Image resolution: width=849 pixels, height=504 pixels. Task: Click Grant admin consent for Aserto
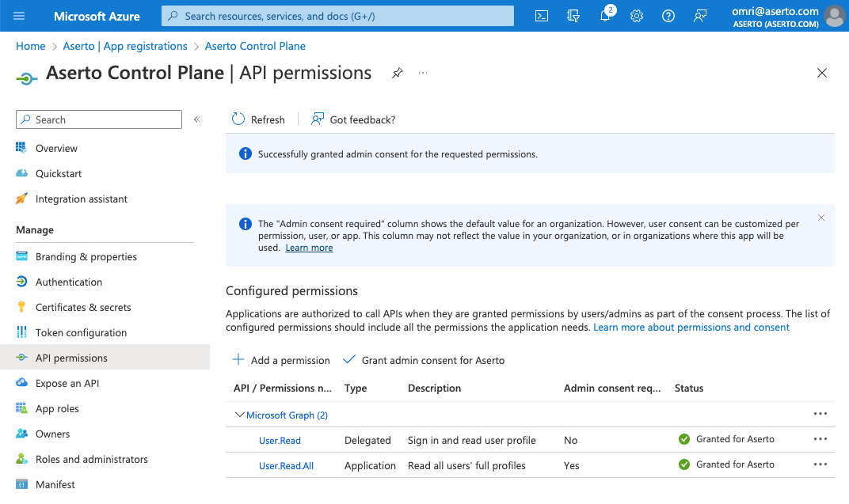point(424,360)
